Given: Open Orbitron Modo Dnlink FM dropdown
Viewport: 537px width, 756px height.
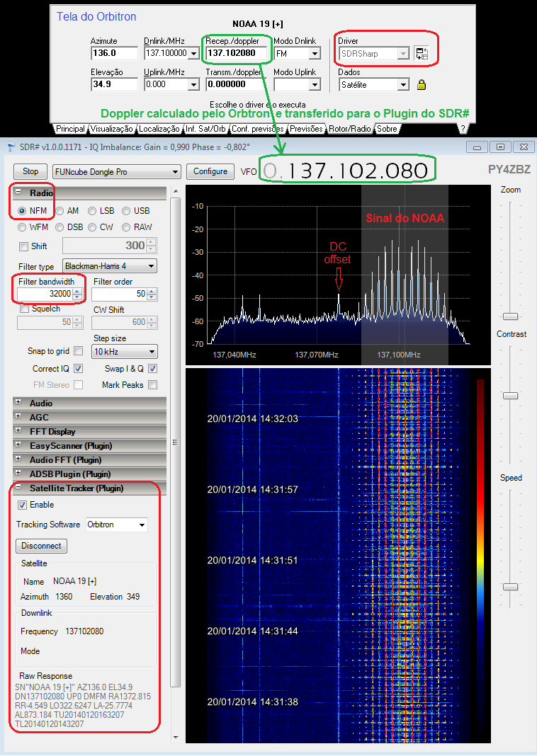Looking at the screenshot, I should pos(315,54).
